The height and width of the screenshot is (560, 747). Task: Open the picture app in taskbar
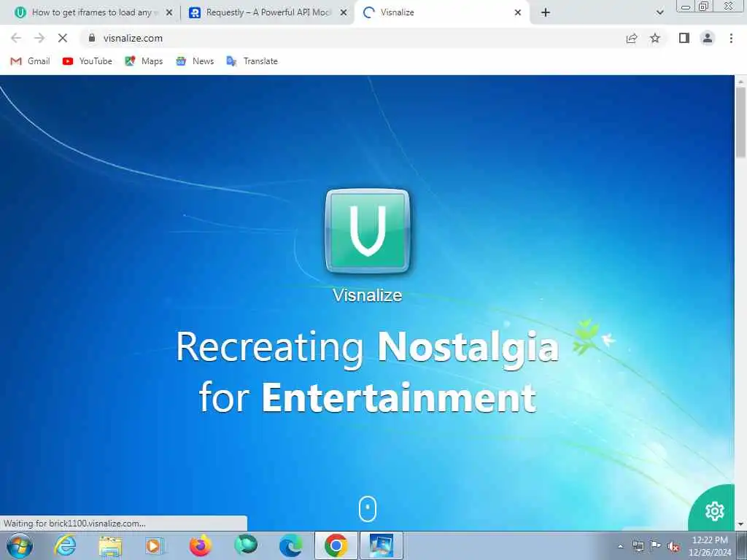[381, 545]
